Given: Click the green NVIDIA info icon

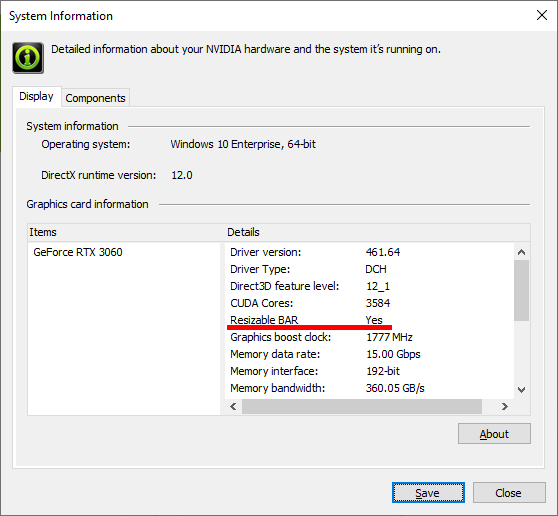Looking at the screenshot, I should pos(28,58).
